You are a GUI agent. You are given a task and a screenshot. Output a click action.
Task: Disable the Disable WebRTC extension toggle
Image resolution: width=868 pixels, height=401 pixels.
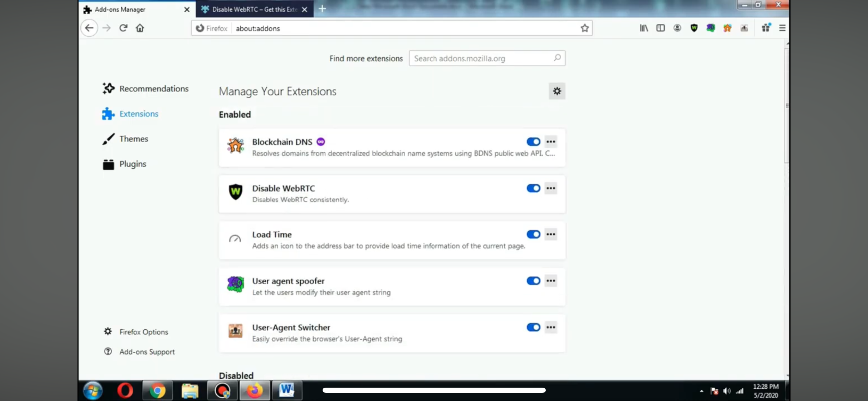coord(533,188)
